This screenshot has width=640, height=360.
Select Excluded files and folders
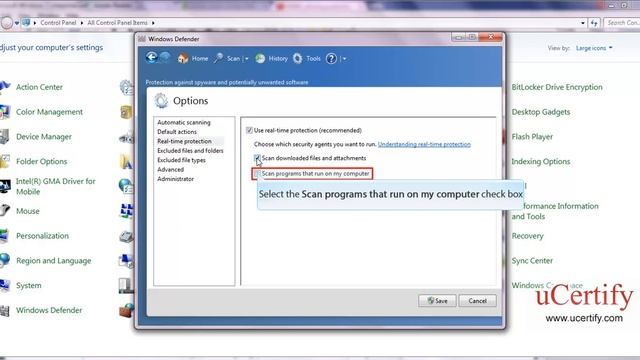coord(190,151)
